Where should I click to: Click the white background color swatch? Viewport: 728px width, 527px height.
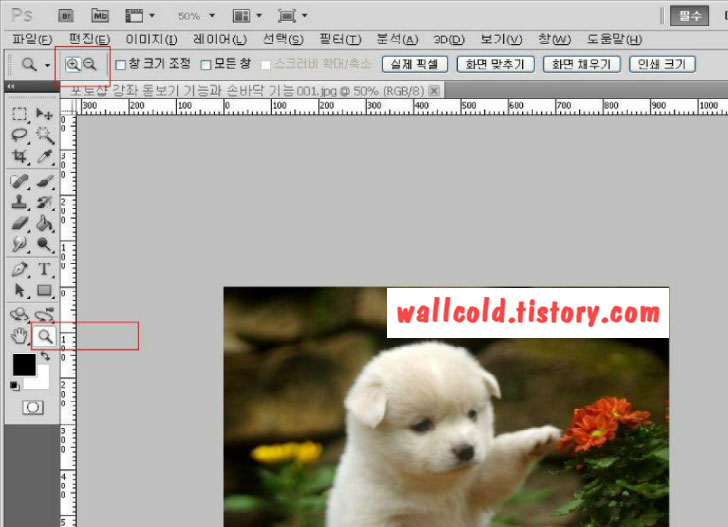click(x=42, y=382)
